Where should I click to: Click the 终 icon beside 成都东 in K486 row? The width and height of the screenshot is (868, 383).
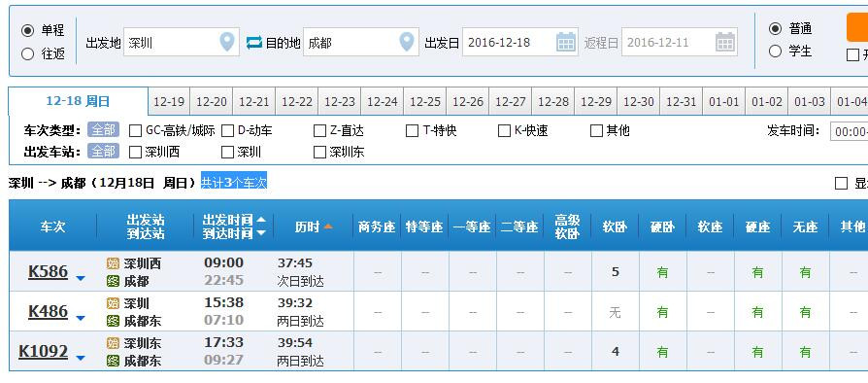click(113, 321)
